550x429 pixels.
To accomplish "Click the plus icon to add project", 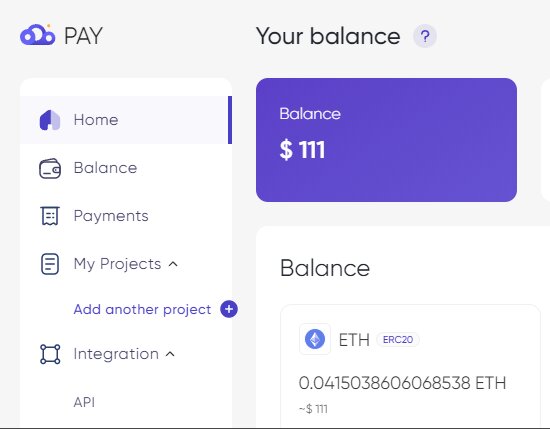I will [229, 309].
